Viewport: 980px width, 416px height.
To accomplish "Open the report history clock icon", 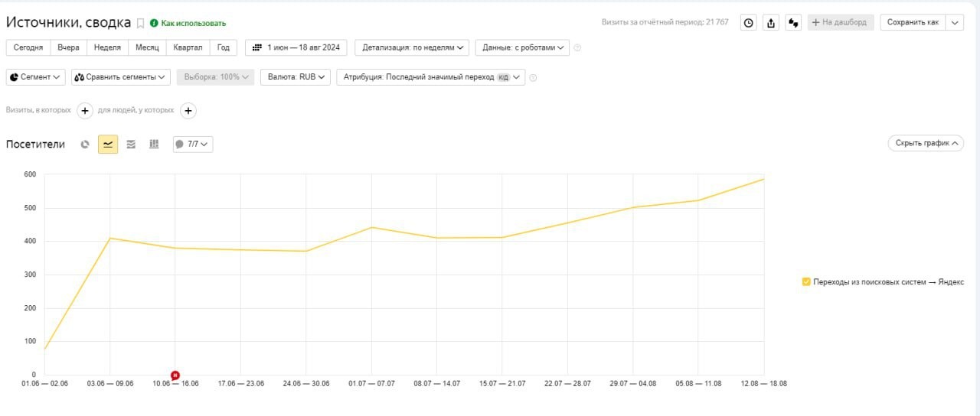I will pyautogui.click(x=749, y=23).
